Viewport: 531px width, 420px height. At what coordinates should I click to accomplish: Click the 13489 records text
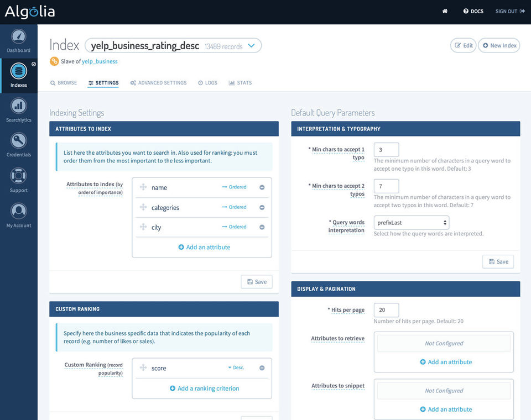pyautogui.click(x=223, y=47)
